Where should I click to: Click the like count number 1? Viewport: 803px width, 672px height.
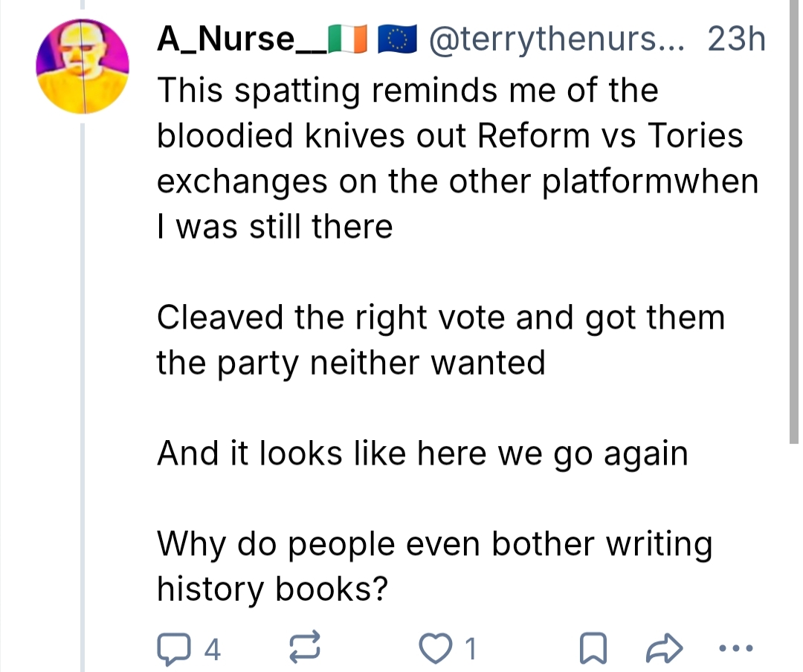(469, 650)
